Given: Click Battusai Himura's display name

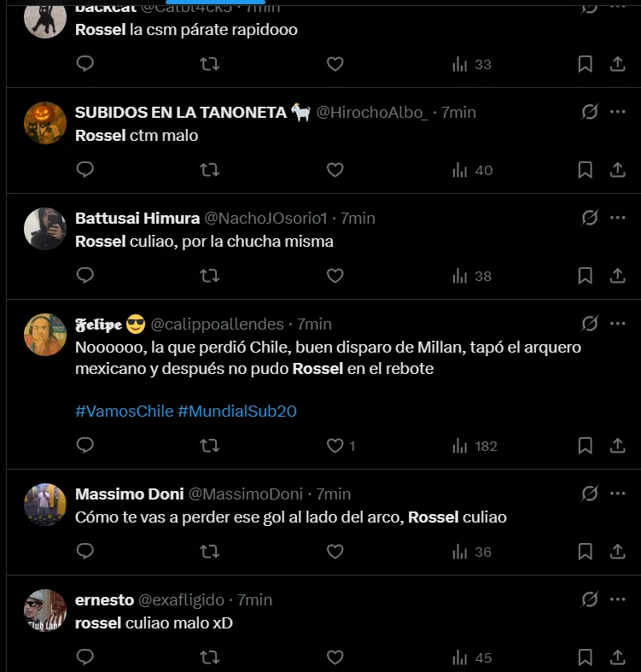Looking at the screenshot, I should [x=137, y=219].
